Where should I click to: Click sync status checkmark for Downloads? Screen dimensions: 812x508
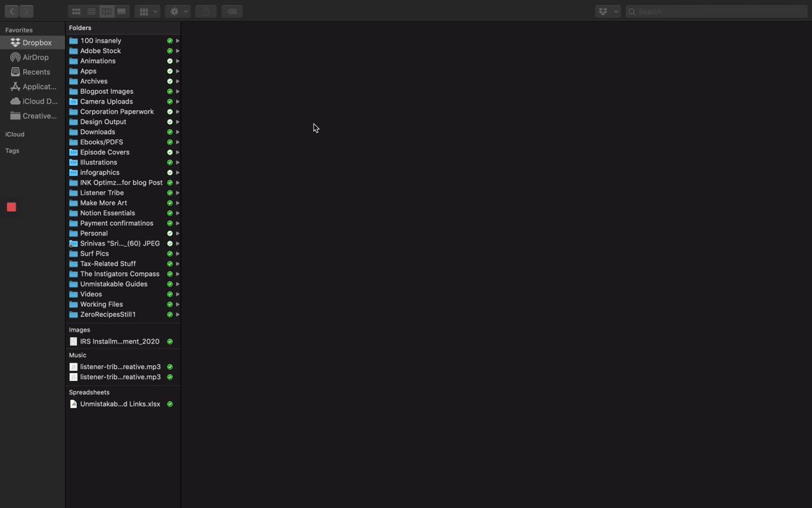coord(170,132)
